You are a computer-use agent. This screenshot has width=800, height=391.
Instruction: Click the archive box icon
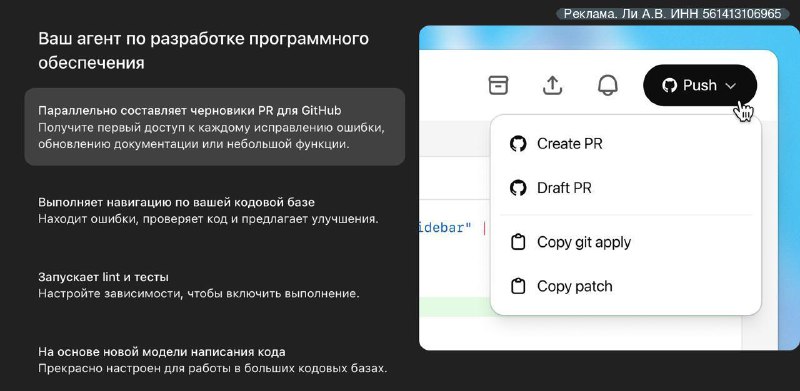[x=498, y=85]
